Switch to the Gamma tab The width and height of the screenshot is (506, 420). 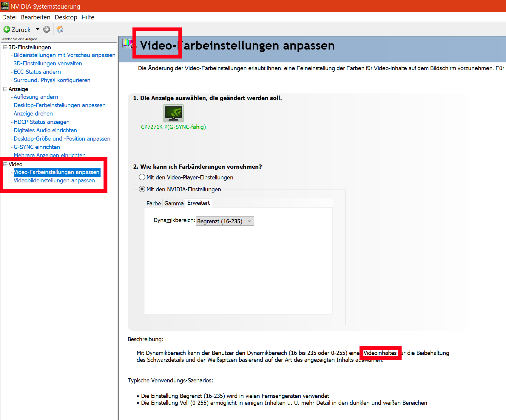click(x=174, y=203)
